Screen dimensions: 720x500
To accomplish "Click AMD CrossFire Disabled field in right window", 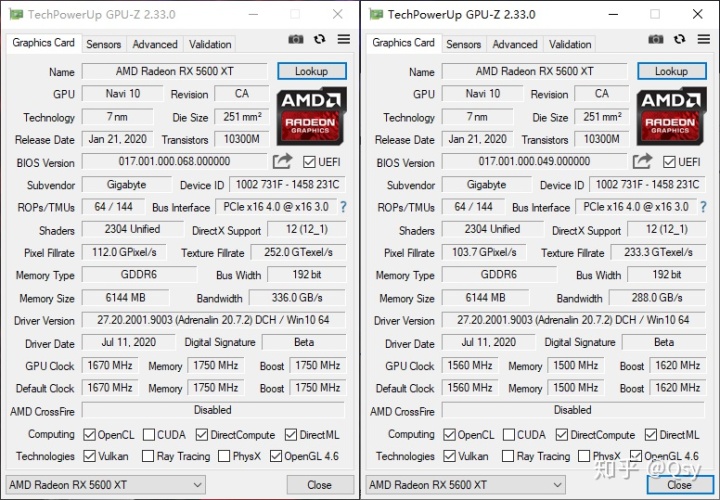I will tap(573, 410).
